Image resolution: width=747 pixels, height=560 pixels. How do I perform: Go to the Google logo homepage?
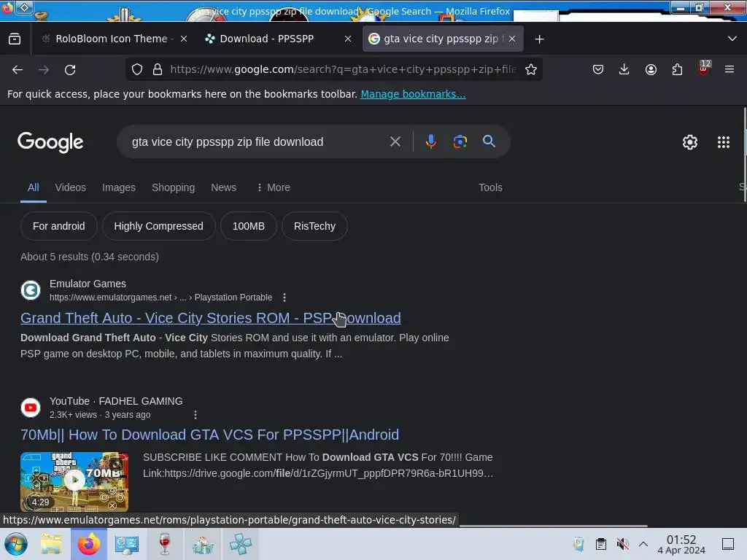point(50,142)
